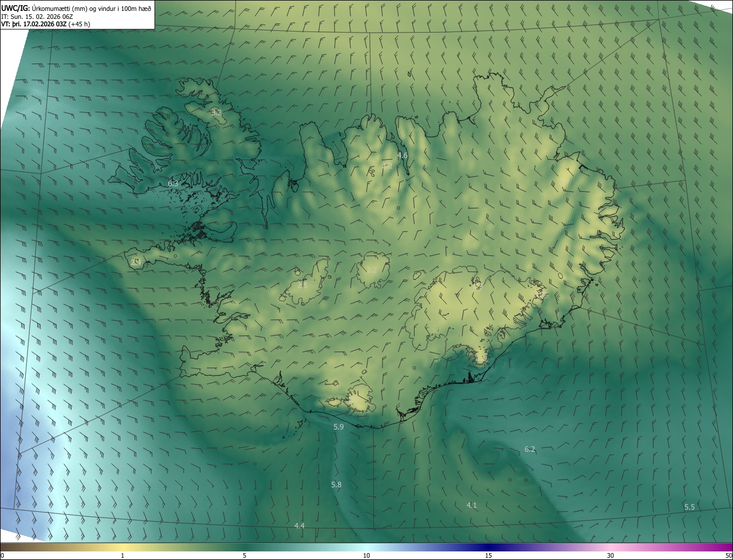Click the 4.6 value on the north coast
This screenshot has width=733, height=560.
pos(403,155)
